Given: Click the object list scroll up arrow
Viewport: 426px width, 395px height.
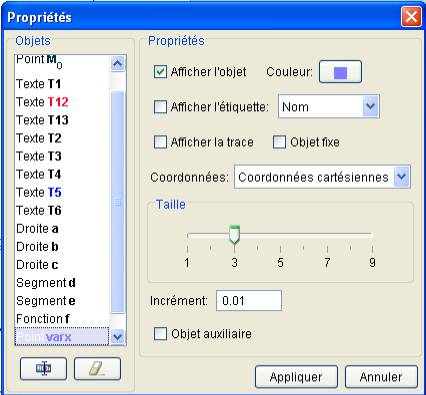Looking at the screenshot, I should [117, 63].
